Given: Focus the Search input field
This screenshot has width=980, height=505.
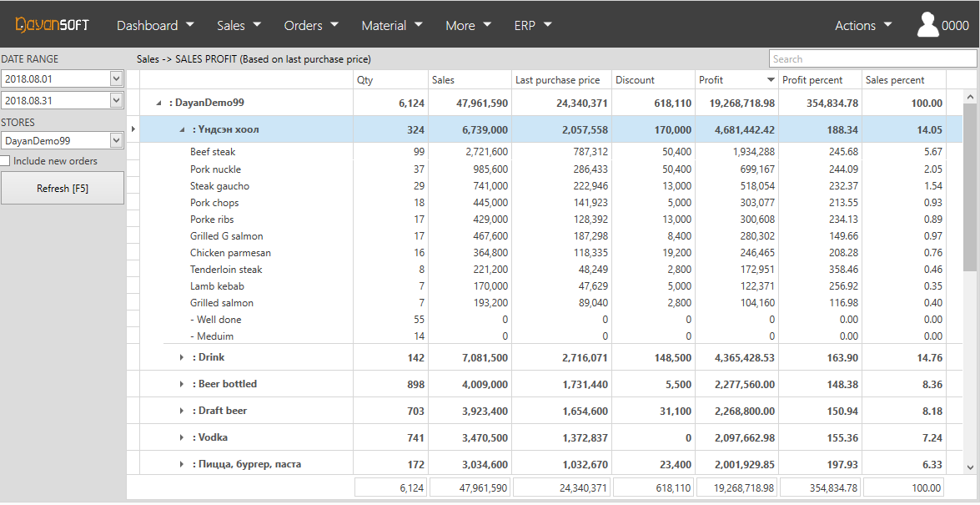Looking at the screenshot, I should 872,58.
